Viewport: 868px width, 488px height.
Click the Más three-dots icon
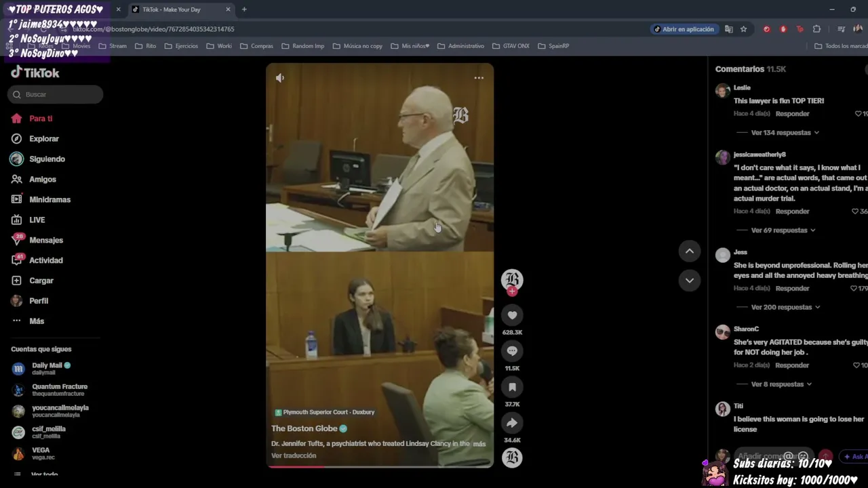[x=16, y=321]
